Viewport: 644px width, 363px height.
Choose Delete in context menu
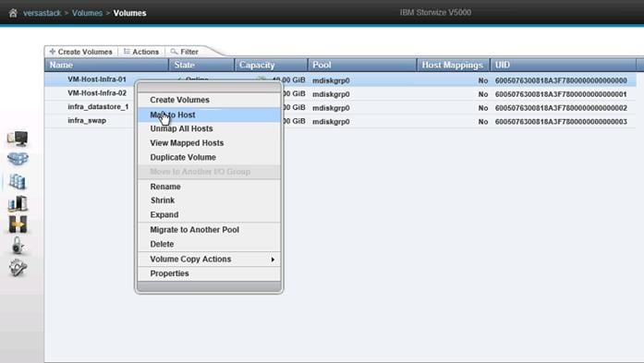[x=209, y=244]
